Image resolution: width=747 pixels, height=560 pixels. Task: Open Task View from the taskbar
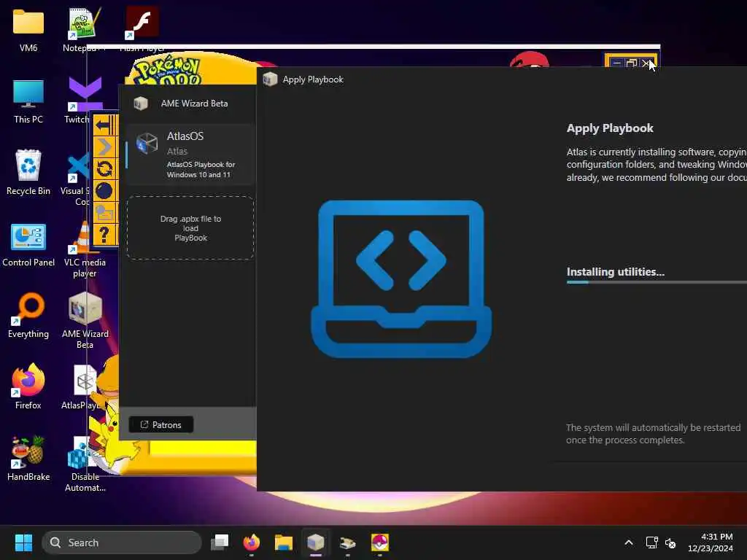pyautogui.click(x=220, y=542)
